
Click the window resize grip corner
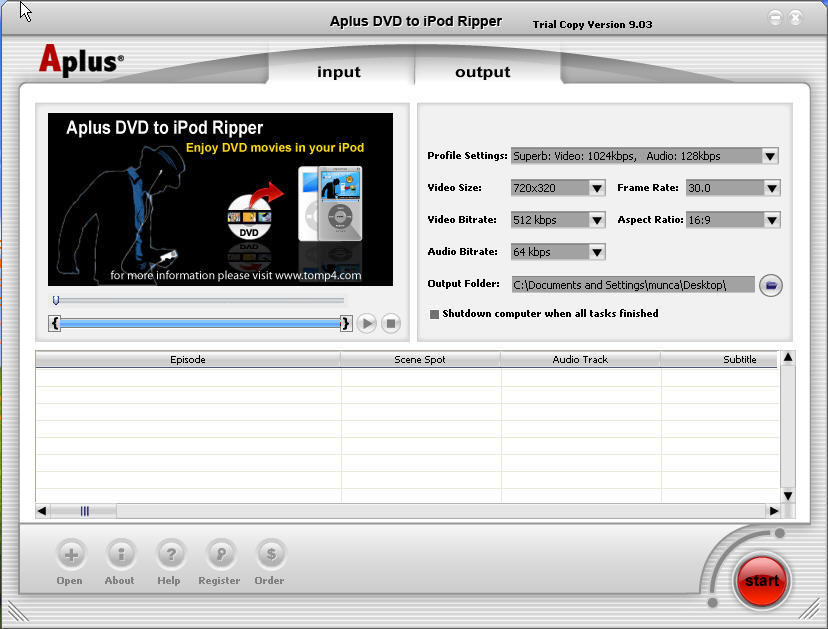click(x=810, y=611)
